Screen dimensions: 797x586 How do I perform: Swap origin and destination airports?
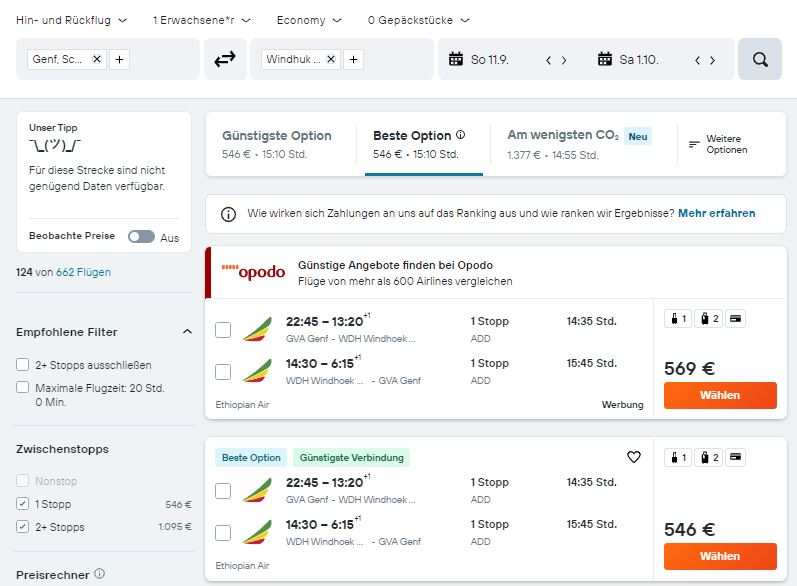[x=225, y=59]
